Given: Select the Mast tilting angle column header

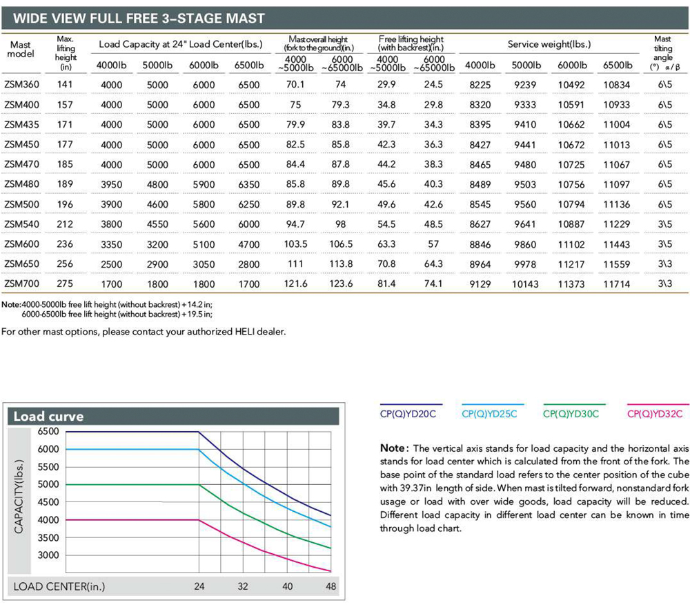Looking at the screenshot, I should (662, 53).
